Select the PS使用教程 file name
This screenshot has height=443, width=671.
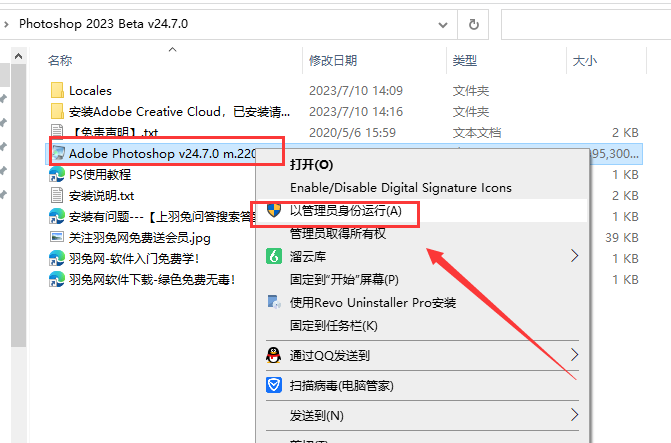(100, 175)
